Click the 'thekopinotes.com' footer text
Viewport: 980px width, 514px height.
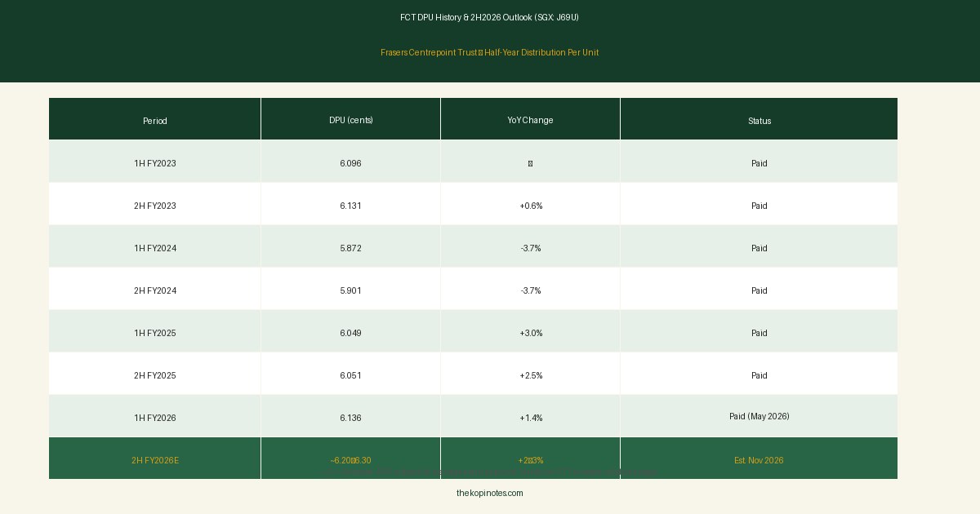[x=489, y=493]
